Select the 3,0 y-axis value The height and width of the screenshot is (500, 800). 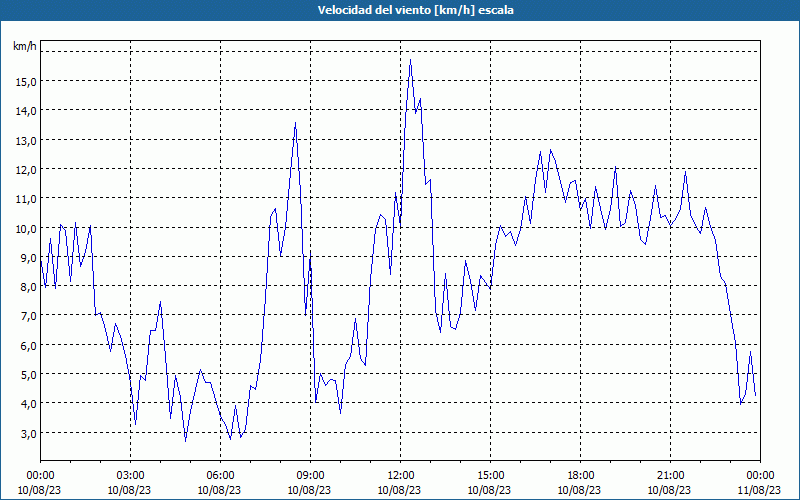click(28, 434)
